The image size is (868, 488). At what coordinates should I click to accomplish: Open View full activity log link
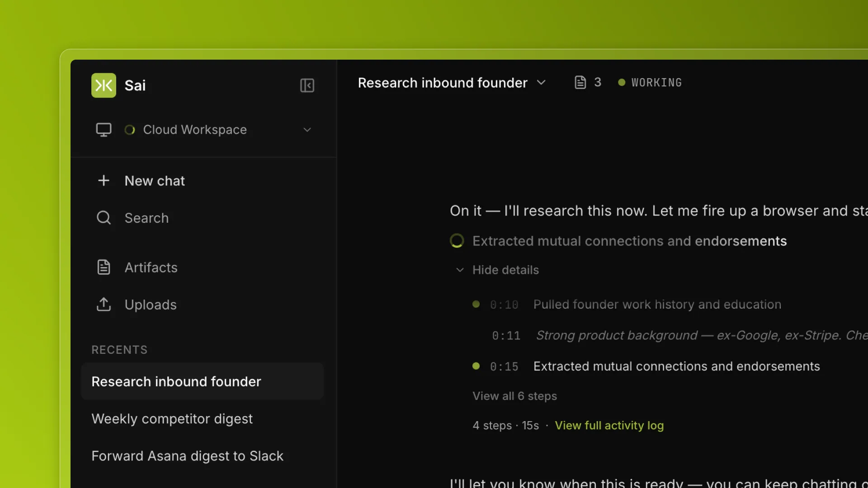[609, 426]
